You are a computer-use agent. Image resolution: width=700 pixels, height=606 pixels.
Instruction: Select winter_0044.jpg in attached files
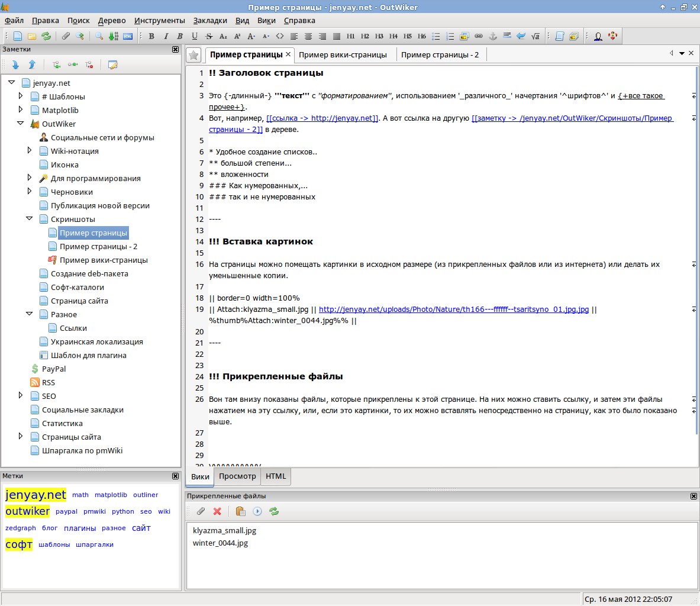coord(220,543)
